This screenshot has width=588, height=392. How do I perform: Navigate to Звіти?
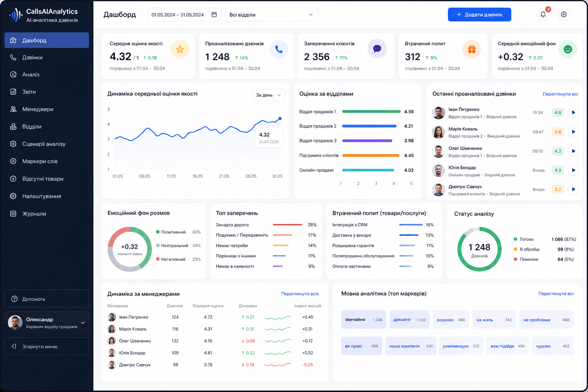47,92
